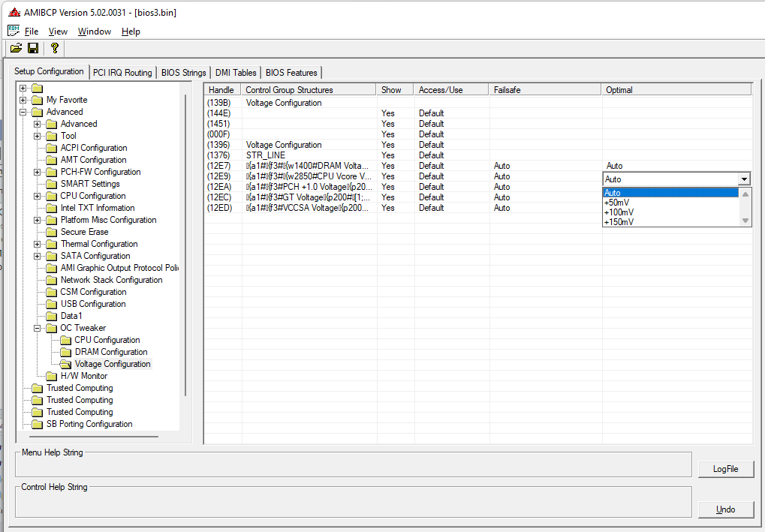Click the Undo button
The width and height of the screenshot is (765, 532).
point(726,509)
